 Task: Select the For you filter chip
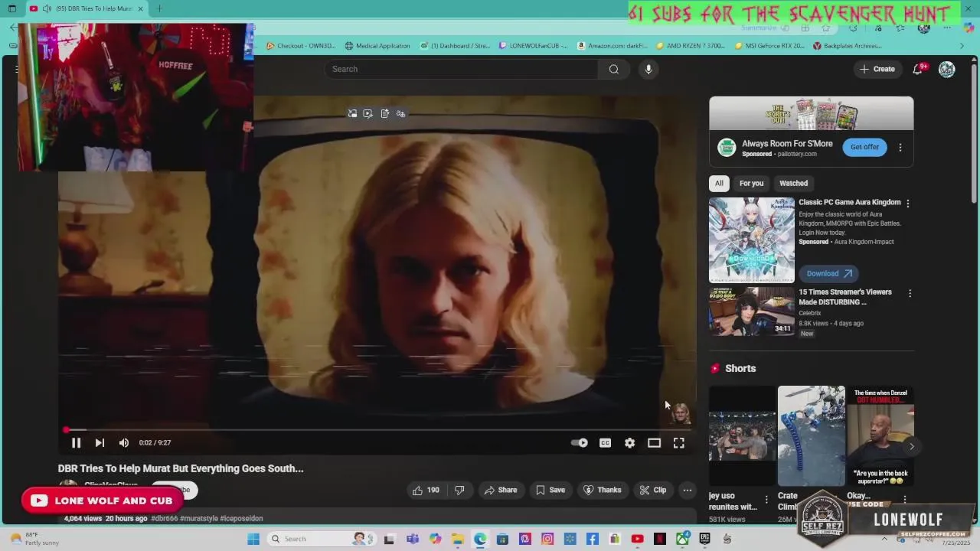click(x=751, y=183)
